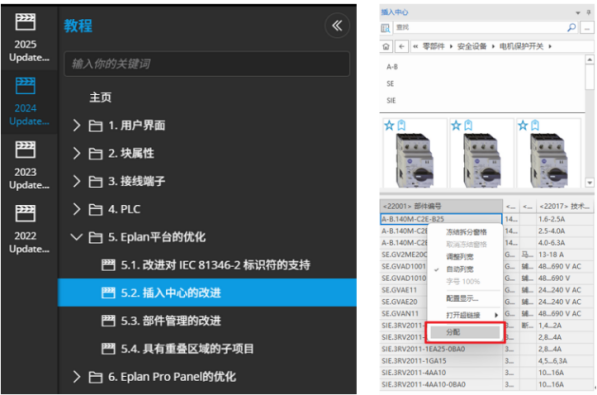Favorite the second motor switch thumbnail star

456,125
